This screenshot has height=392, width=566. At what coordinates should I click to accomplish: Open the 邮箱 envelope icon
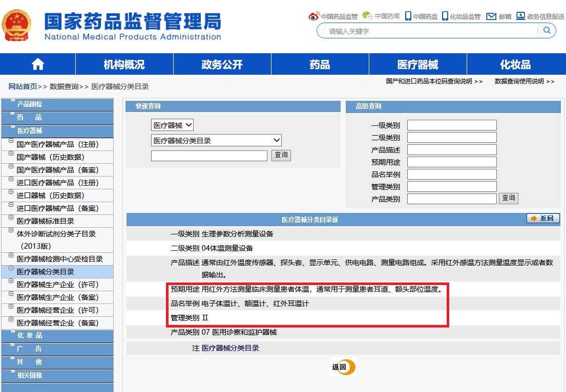pyautogui.click(x=498, y=16)
